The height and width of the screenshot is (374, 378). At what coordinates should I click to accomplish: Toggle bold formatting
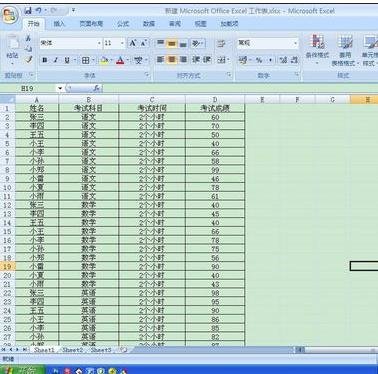coord(45,60)
